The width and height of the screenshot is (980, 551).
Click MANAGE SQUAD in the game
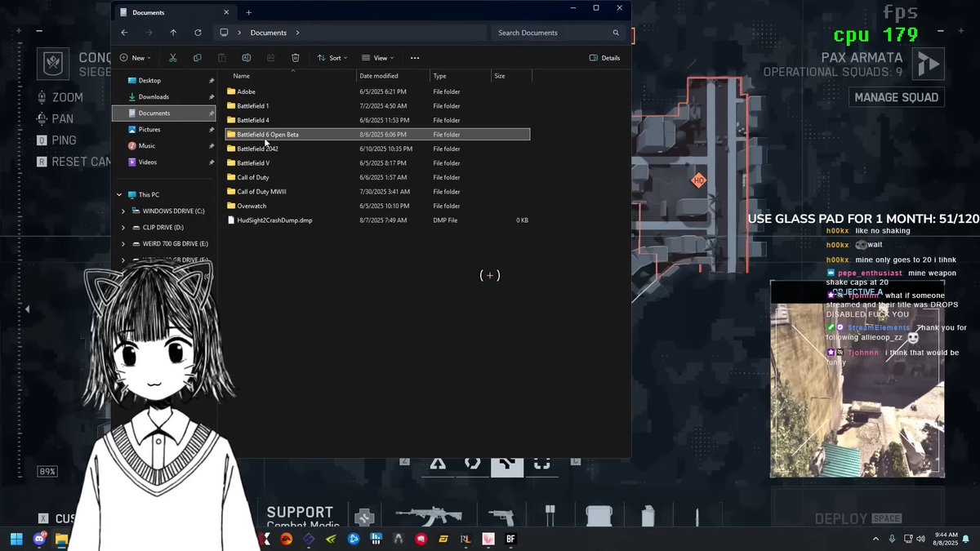pos(897,97)
